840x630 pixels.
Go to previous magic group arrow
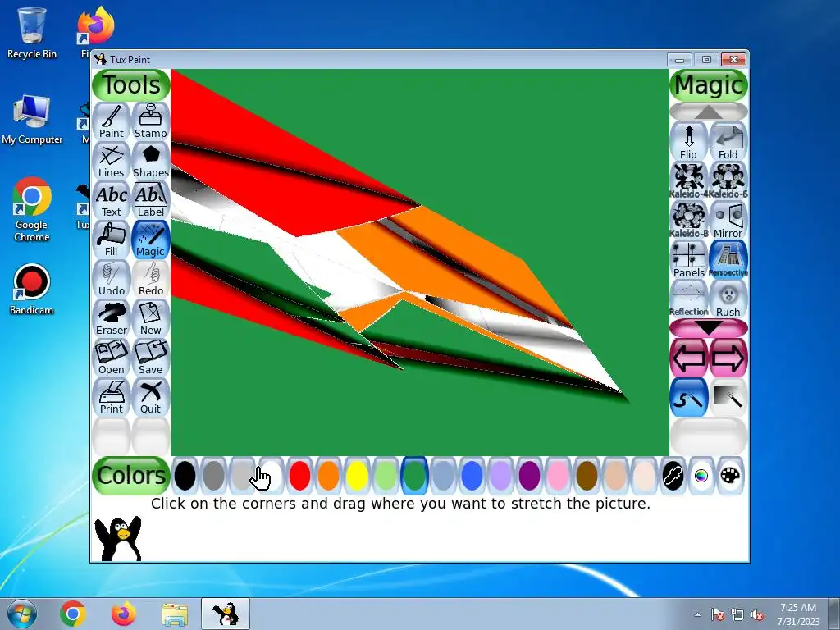point(689,358)
